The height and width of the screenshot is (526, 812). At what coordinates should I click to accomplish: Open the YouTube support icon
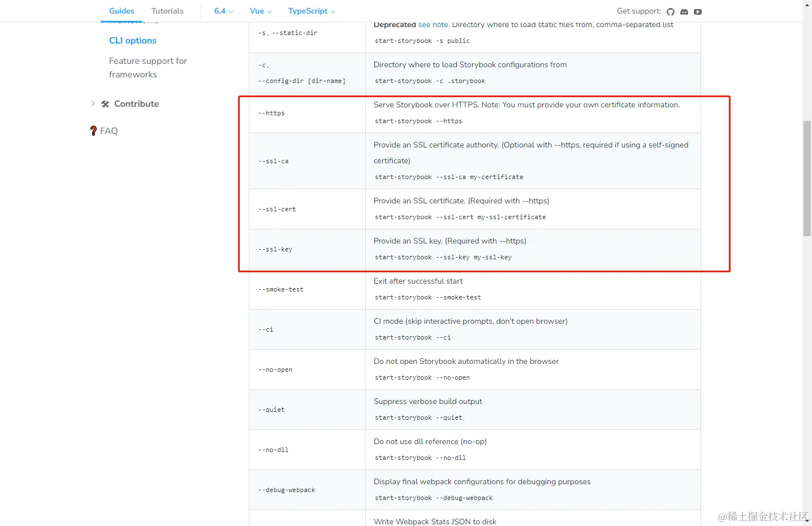click(698, 12)
